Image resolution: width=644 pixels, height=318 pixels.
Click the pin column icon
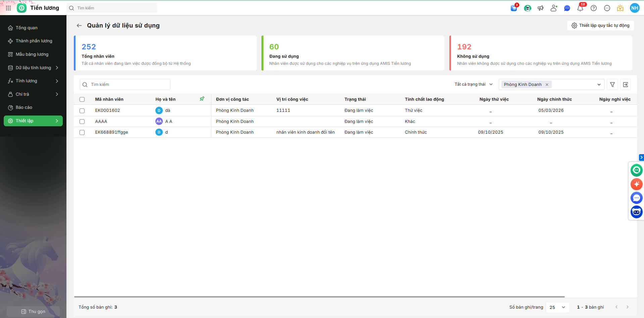(202, 99)
